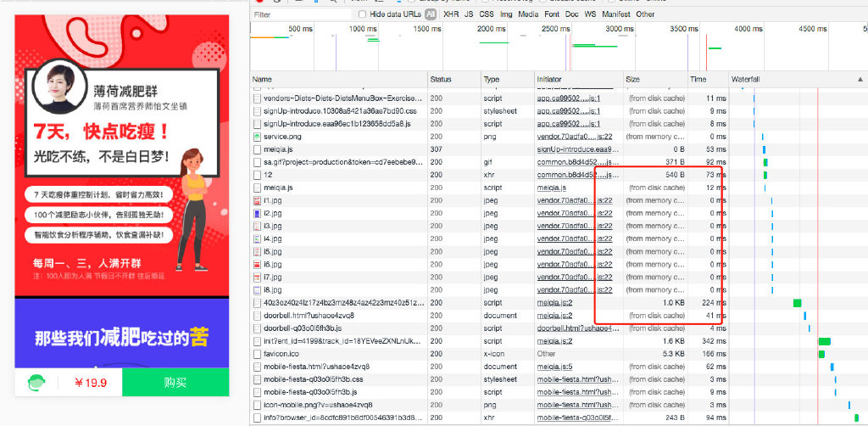The height and width of the screenshot is (426, 868).
Task: Open meiqia.js initiator link in meiqia.js script row
Action: [x=551, y=188]
